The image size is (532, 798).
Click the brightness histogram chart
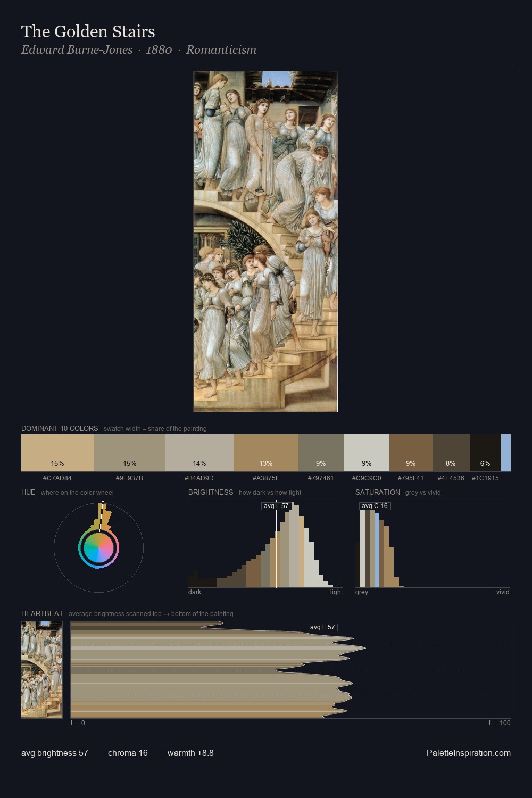tap(265, 544)
